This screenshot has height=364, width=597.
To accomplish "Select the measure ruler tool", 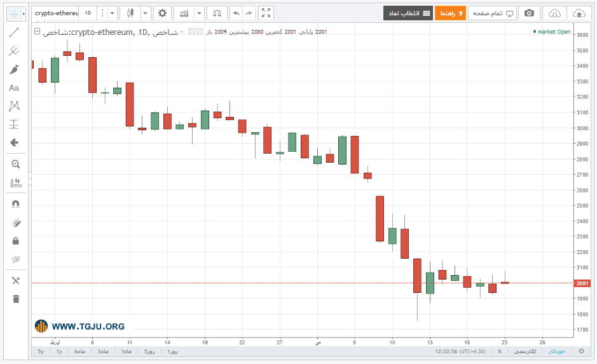I will tap(16, 182).
